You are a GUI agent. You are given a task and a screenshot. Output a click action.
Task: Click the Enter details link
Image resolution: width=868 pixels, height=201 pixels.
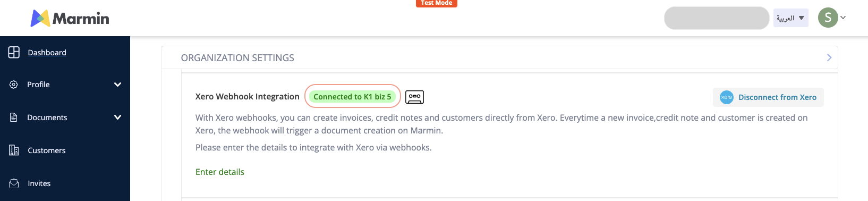pyautogui.click(x=220, y=172)
